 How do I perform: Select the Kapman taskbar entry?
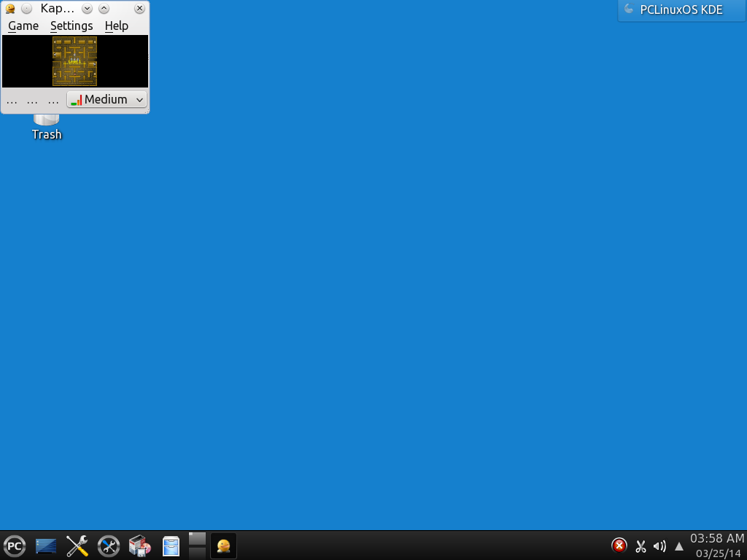pyautogui.click(x=223, y=545)
